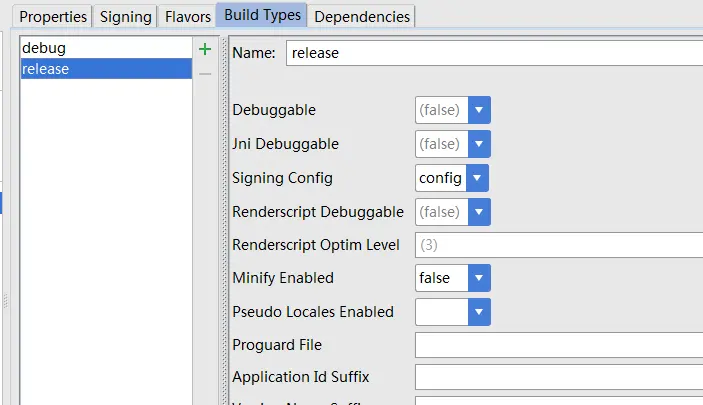The image size is (703, 405).
Task: Click the partially visible Version Name Suffix field
Action: [x=558, y=401]
